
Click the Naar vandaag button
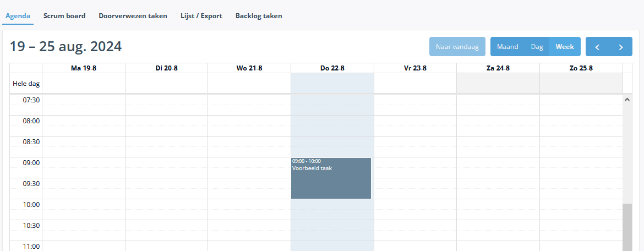(457, 47)
